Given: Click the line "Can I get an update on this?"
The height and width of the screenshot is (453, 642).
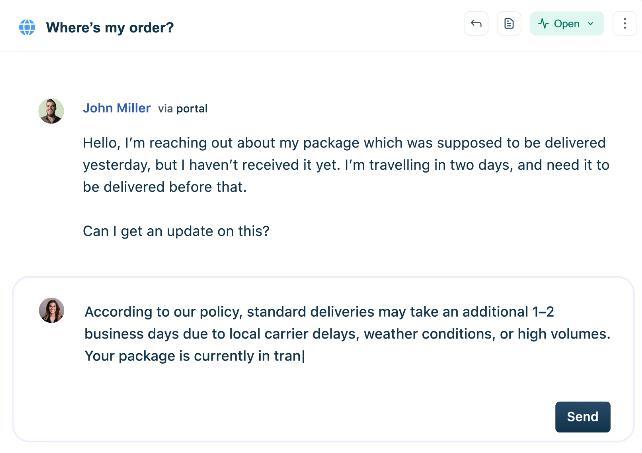Looking at the screenshot, I should 176,231.
